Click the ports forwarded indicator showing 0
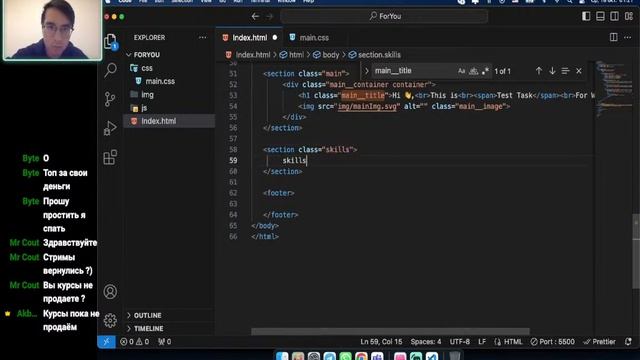 click(164, 342)
